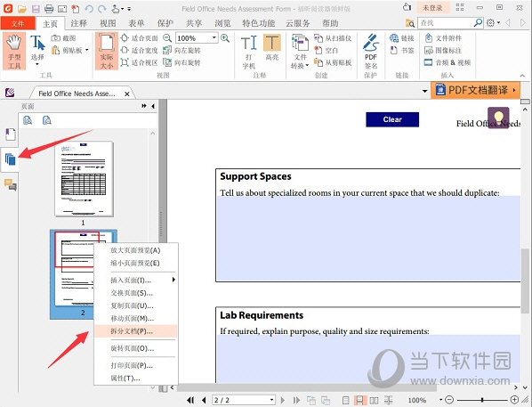
Task: Toggle continuous page display mode in status bar
Action: pos(359,400)
